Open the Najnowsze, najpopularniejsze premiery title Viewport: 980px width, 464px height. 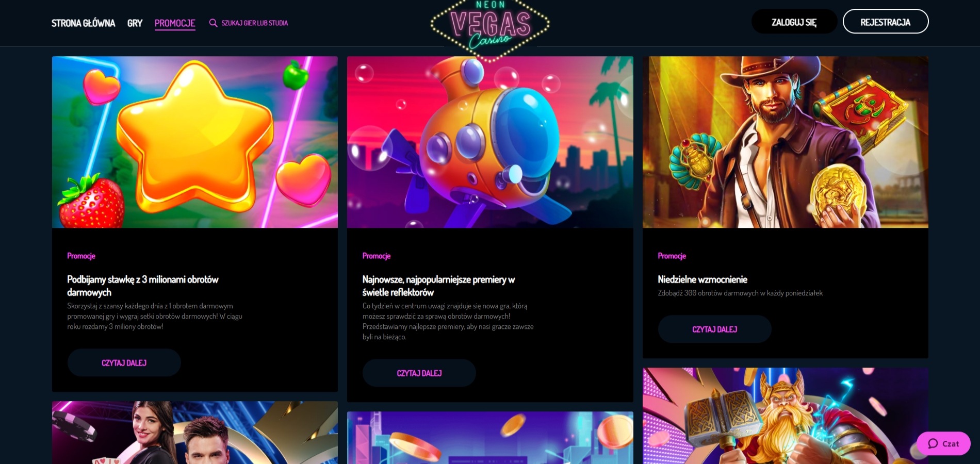tap(438, 286)
